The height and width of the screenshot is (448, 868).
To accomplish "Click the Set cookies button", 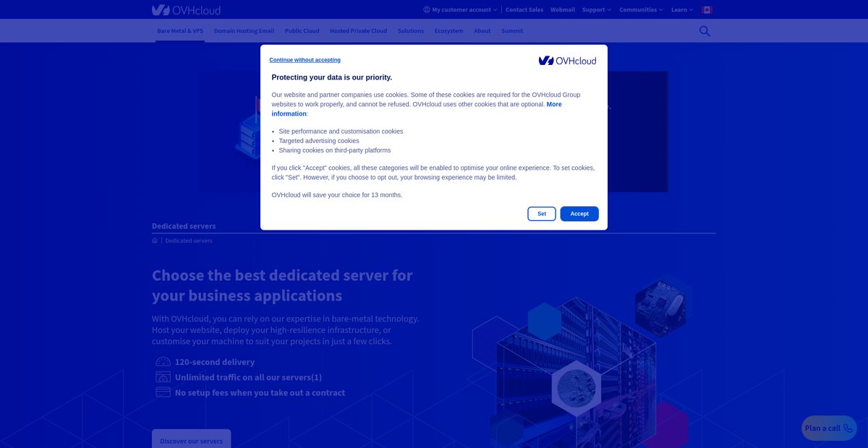I will 542,214.
